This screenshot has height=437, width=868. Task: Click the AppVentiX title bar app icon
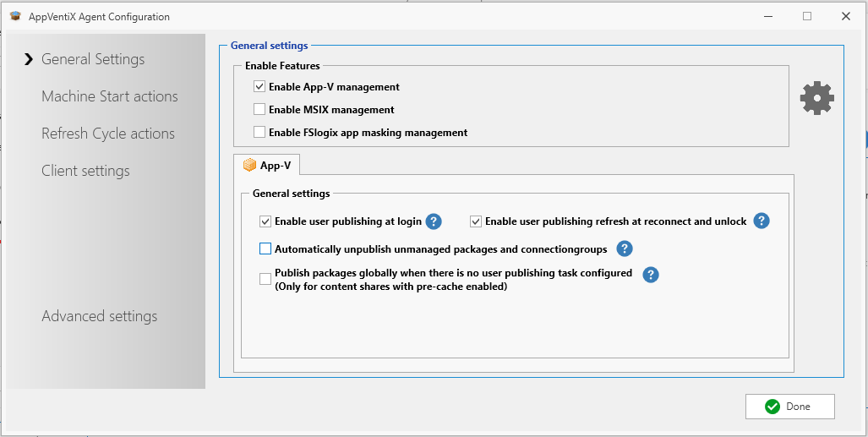[14, 16]
